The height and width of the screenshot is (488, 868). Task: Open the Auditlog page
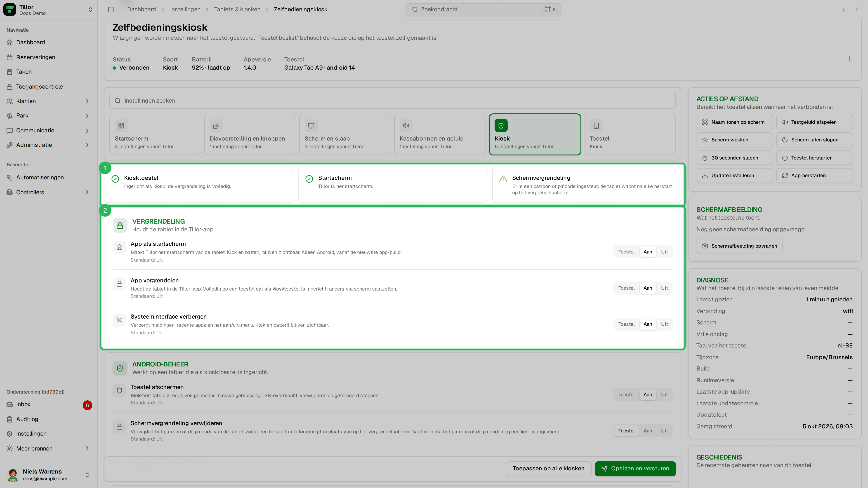(x=49, y=419)
